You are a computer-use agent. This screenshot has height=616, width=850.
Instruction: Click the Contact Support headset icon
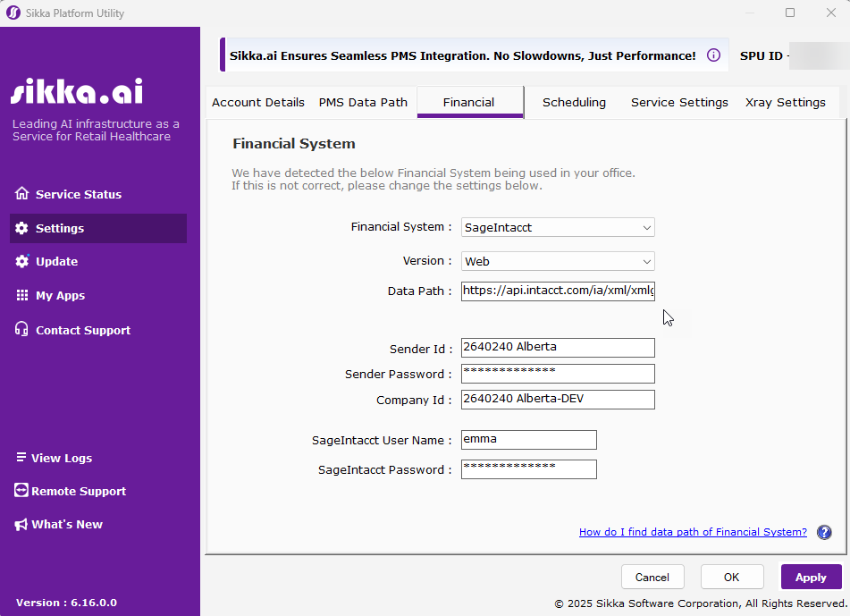[x=21, y=329]
